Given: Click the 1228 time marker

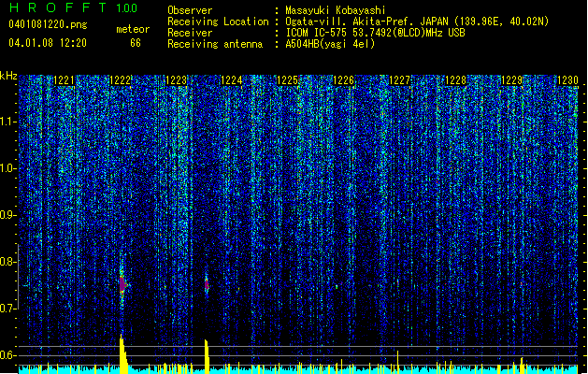Looking at the screenshot, I should coord(455,80).
